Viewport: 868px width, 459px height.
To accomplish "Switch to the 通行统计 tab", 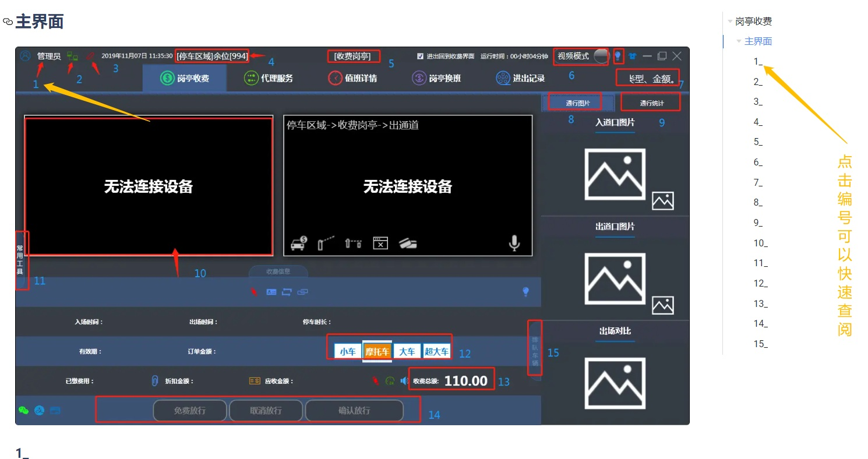I will click(651, 103).
